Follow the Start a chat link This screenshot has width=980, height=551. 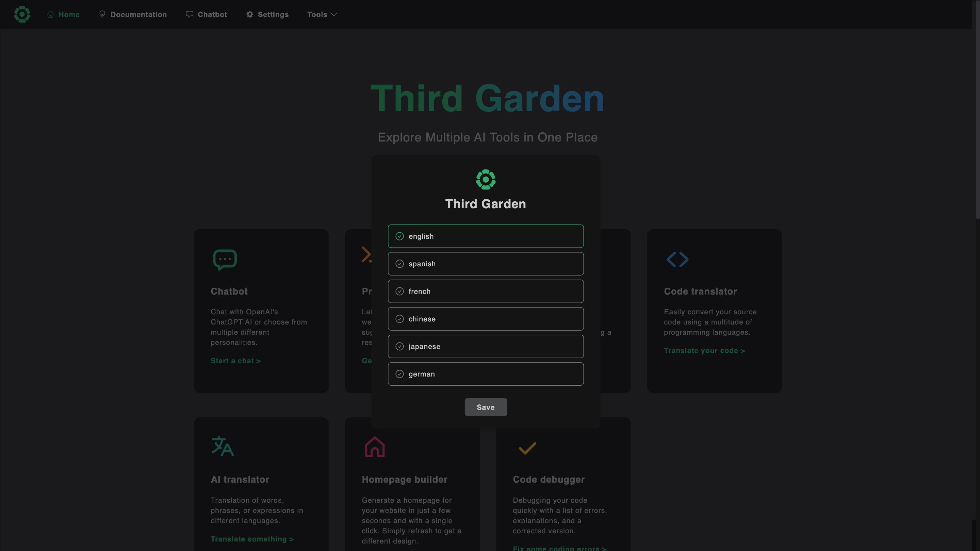pos(235,361)
